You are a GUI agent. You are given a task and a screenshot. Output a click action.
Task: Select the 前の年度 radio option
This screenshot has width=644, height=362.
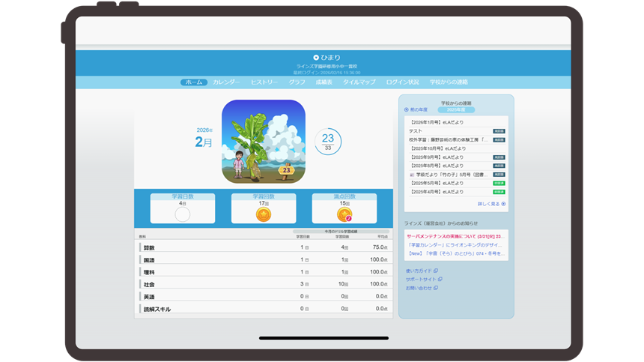[x=407, y=109]
